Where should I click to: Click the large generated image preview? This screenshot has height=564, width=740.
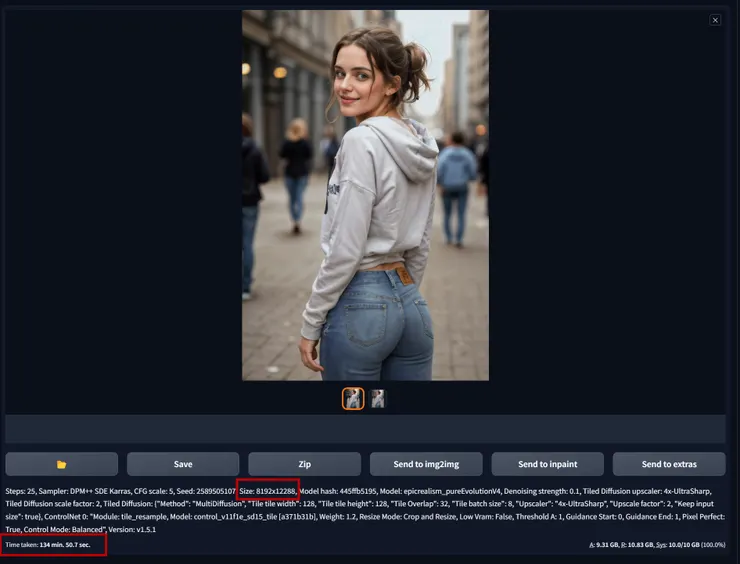[365, 195]
